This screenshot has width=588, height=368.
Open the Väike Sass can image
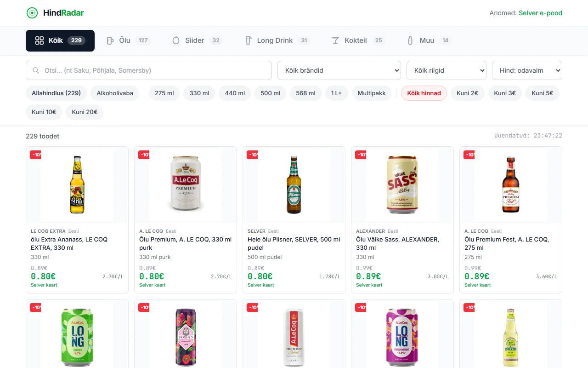pyautogui.click(x=402, y=185)
